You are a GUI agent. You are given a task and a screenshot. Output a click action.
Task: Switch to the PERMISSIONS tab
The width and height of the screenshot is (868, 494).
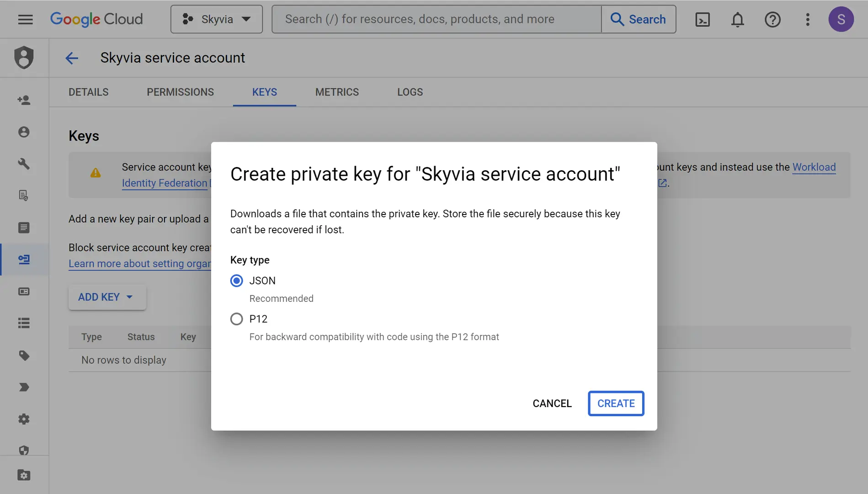pos(180,92)
